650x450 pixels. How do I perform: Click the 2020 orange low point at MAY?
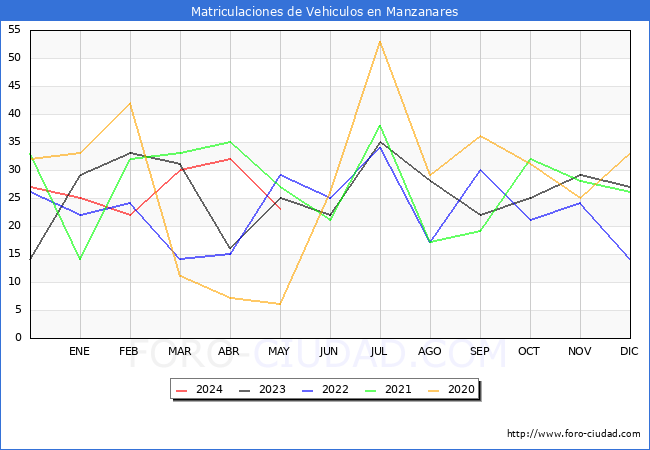[x=280, y=304]
